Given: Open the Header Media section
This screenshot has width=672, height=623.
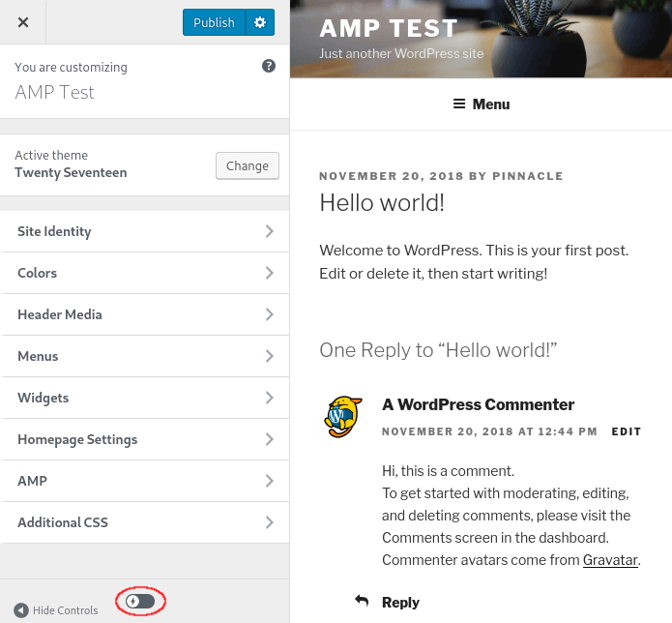Looking at the screenshot, I should pyautogui.click(x=144, y=314).
